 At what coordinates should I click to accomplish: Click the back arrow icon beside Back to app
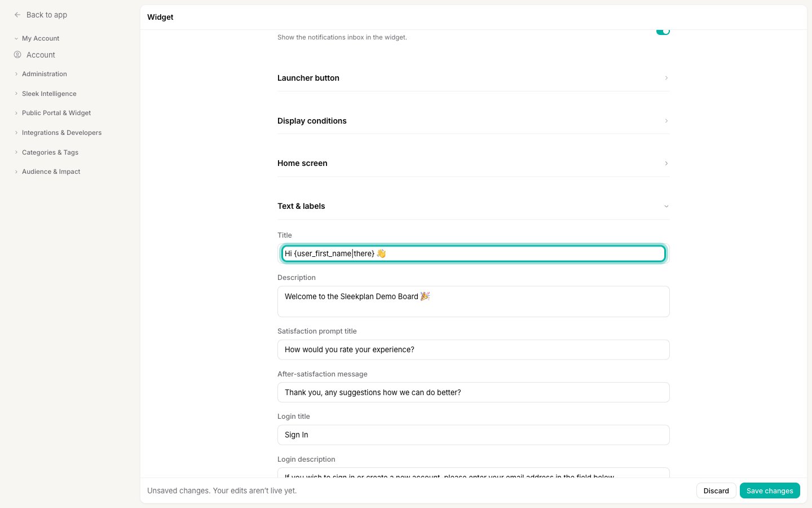click(17, 15)
